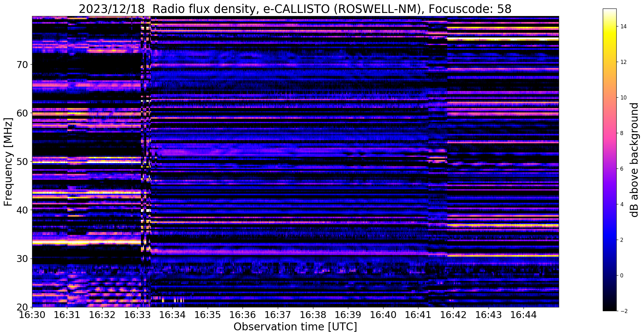Screen dimensions: 644x336
Task: Click the 16:40 time tick label
Action: pyautogui.click(x=383, y=314)
